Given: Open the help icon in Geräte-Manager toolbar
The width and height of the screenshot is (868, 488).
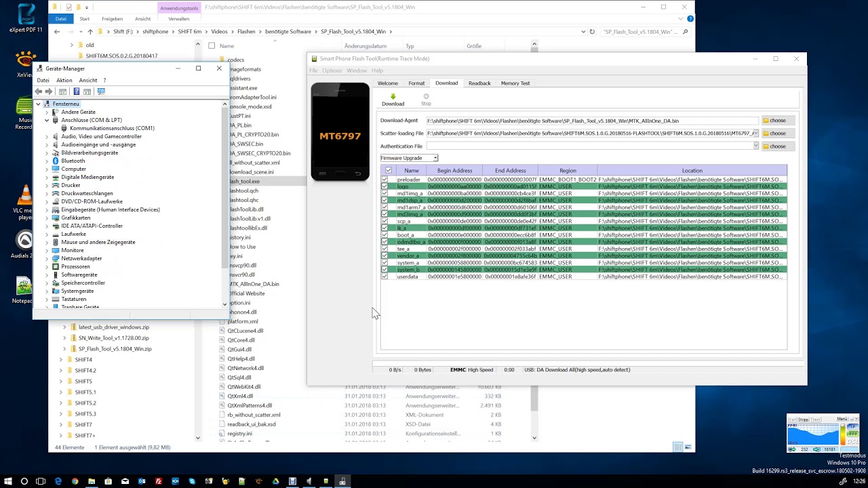Looking at the screenshot, I should pyautogui.click(x=76, y=91).
